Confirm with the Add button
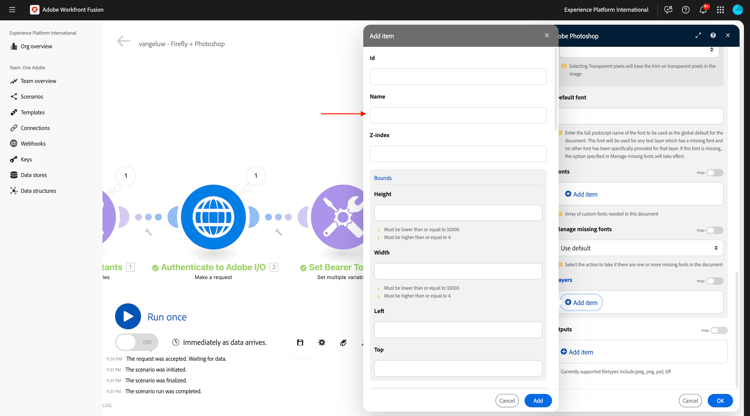 pos(538,401)
